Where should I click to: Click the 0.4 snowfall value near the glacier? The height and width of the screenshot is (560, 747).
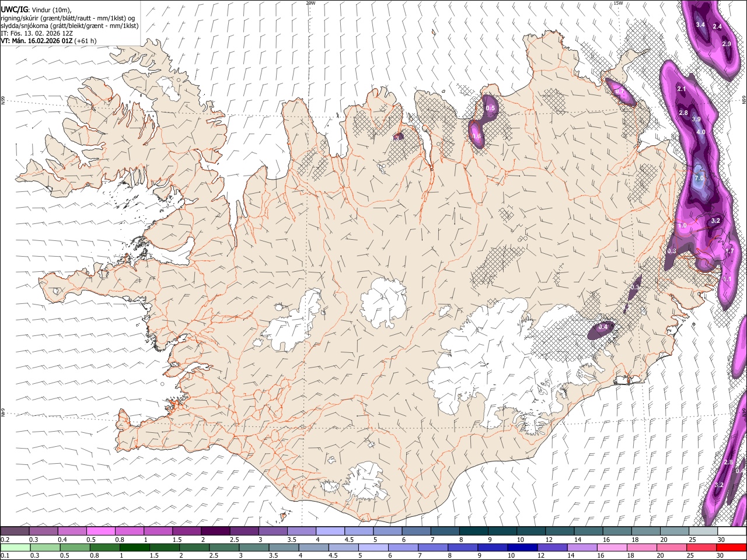603,327
